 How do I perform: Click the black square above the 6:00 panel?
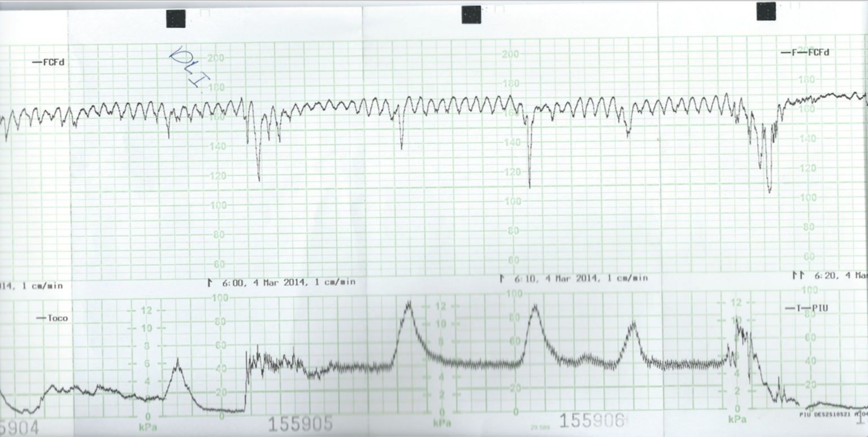(176, 19)
